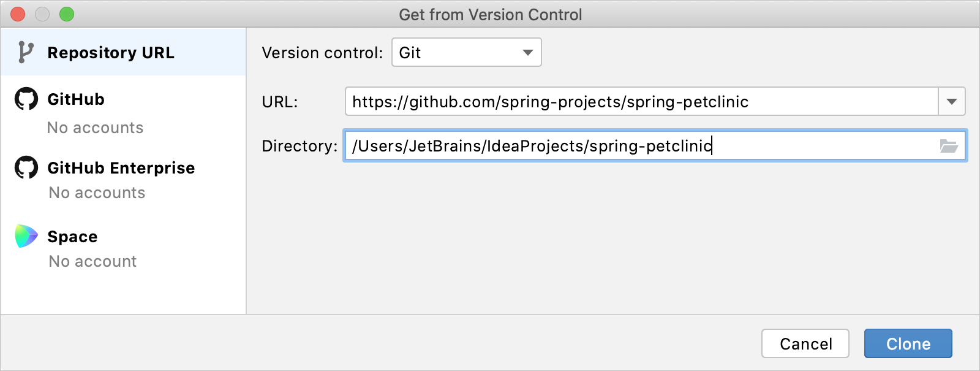Click the Clone button

pyautogui.click(x=908, y=343)
